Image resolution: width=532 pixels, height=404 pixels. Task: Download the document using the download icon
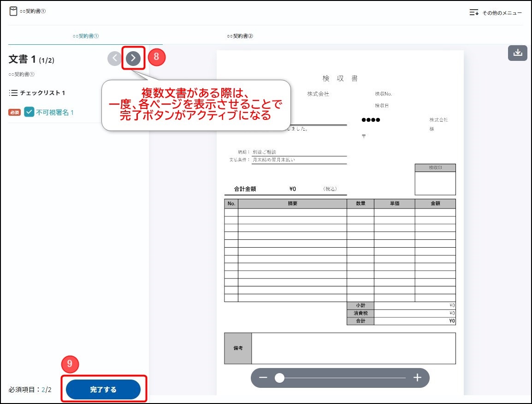pyautogui.click(x=517, y=53)
